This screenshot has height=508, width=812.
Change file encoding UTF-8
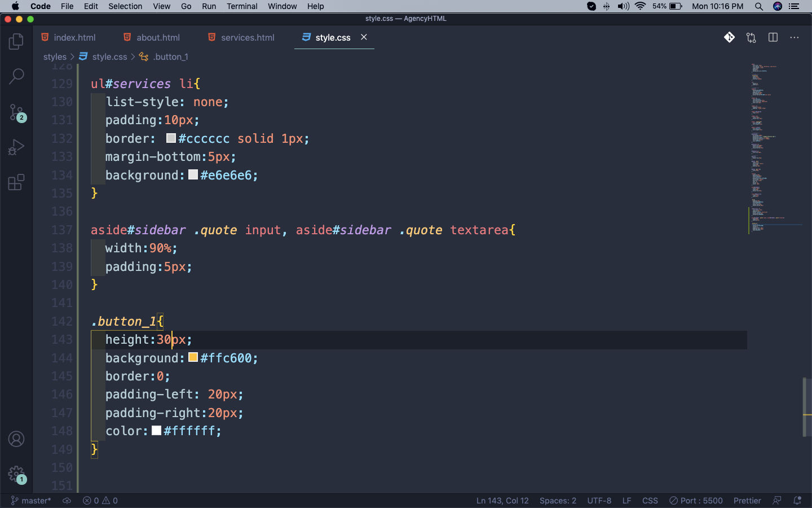pyautogui.click(x=599, y=501)
